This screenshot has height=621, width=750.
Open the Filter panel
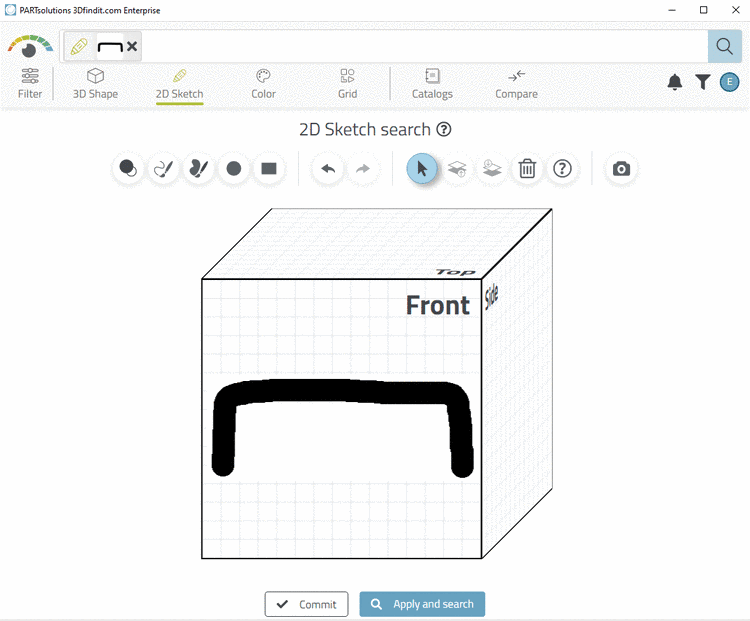[30, 83]
